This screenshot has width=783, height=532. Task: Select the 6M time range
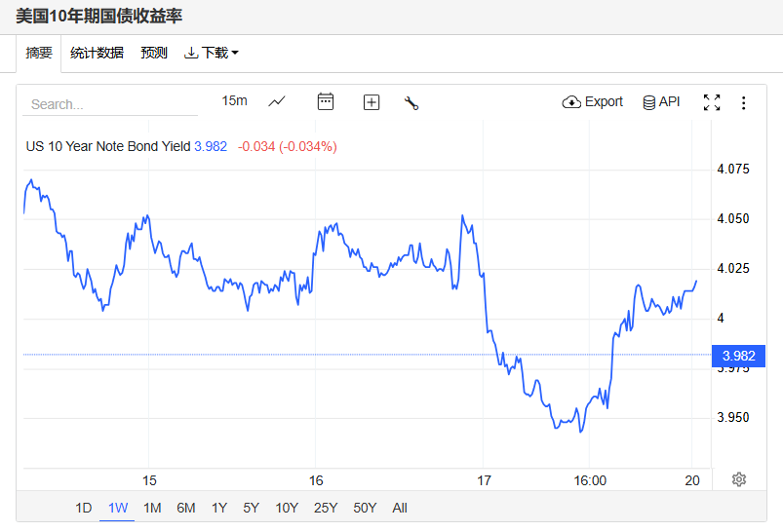(186, 508)
